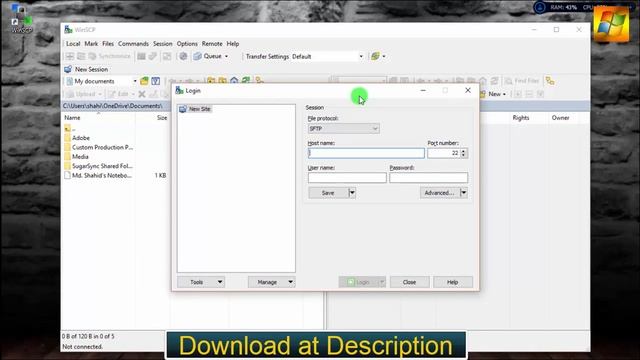Open the Manage button dropdown
Viewport: 640px width, 360px height.
(290, 282)
